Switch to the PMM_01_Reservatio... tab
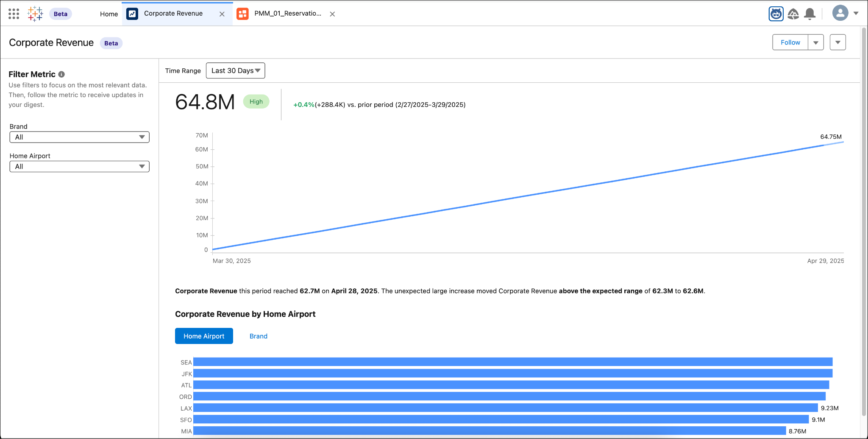 pos(288,14)
